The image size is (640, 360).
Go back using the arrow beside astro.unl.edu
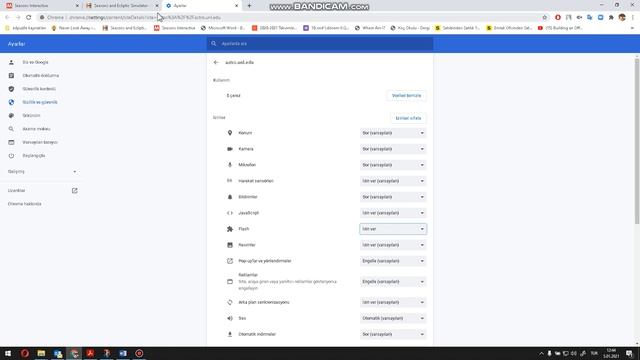[216, 62]
